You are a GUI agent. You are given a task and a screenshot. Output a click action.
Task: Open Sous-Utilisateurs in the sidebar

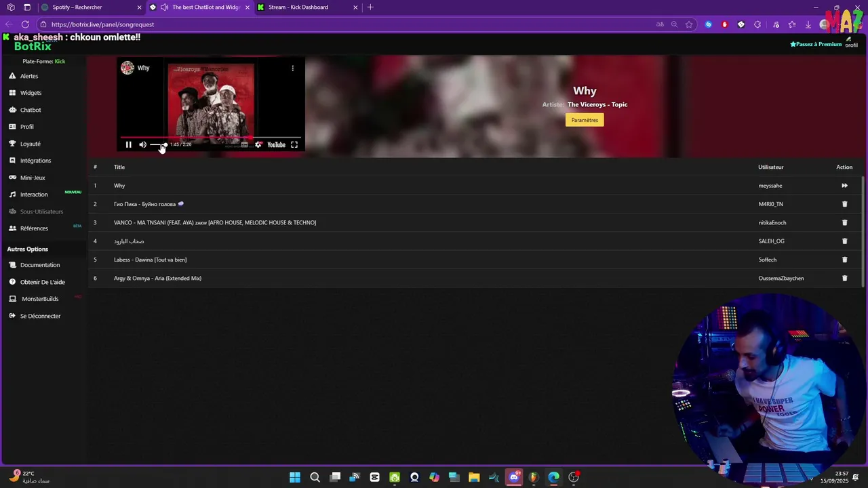(41, 211)
